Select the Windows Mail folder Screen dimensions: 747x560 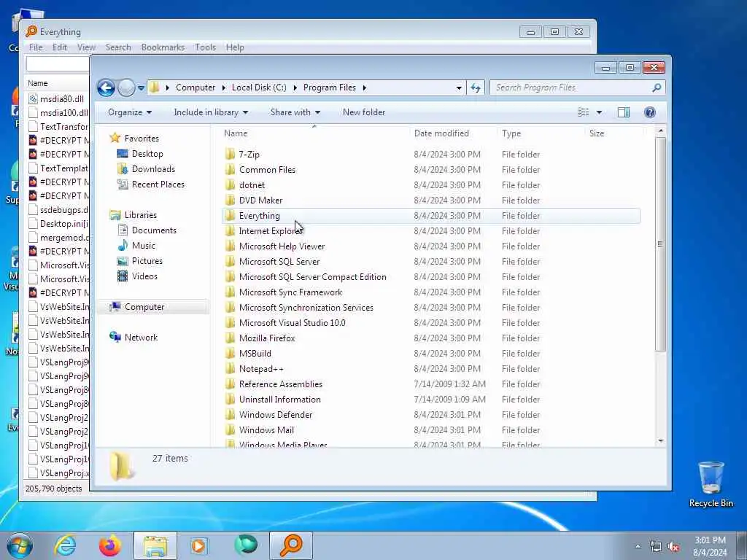(x=266, y=430)
